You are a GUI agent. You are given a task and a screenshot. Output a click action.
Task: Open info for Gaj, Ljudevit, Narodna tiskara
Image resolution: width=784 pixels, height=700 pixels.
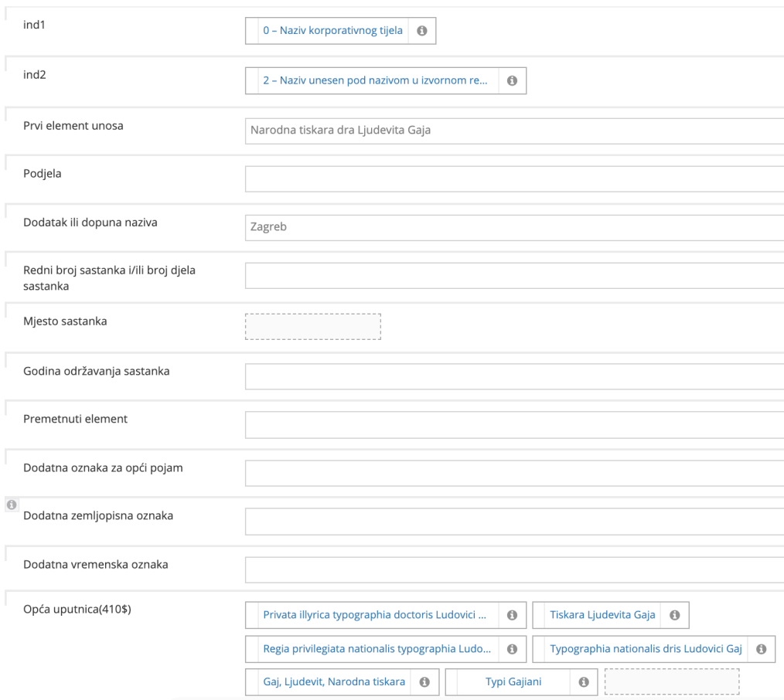point(424,681)
